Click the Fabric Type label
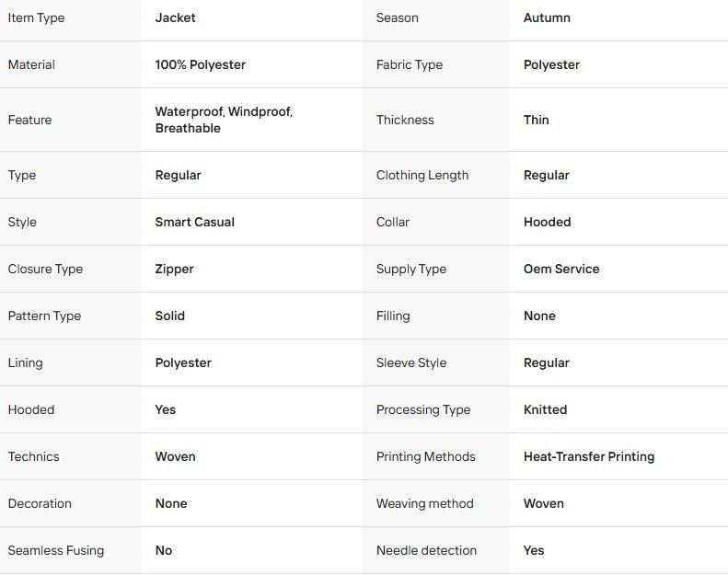 pyautogui.click(x=409, y=64)
